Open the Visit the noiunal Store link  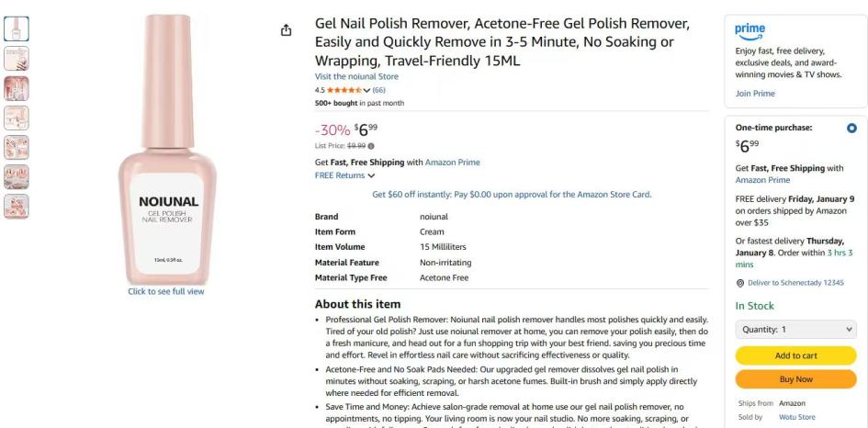click(356, 77)
